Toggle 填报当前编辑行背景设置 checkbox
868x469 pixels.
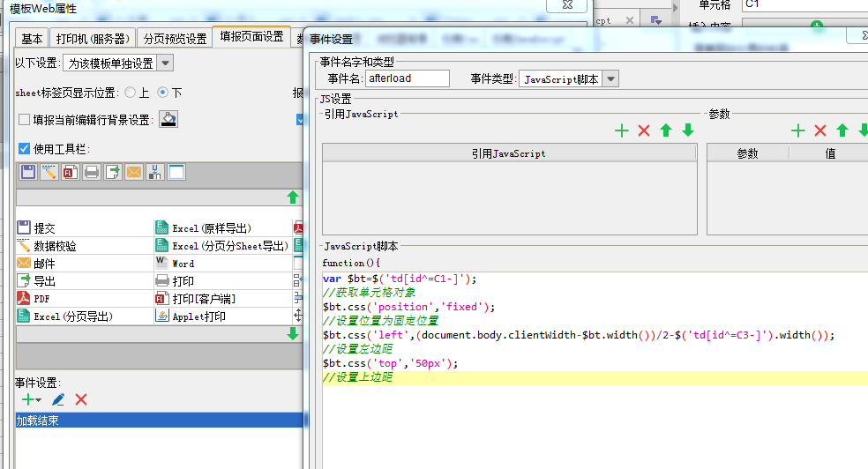[25, 120]
